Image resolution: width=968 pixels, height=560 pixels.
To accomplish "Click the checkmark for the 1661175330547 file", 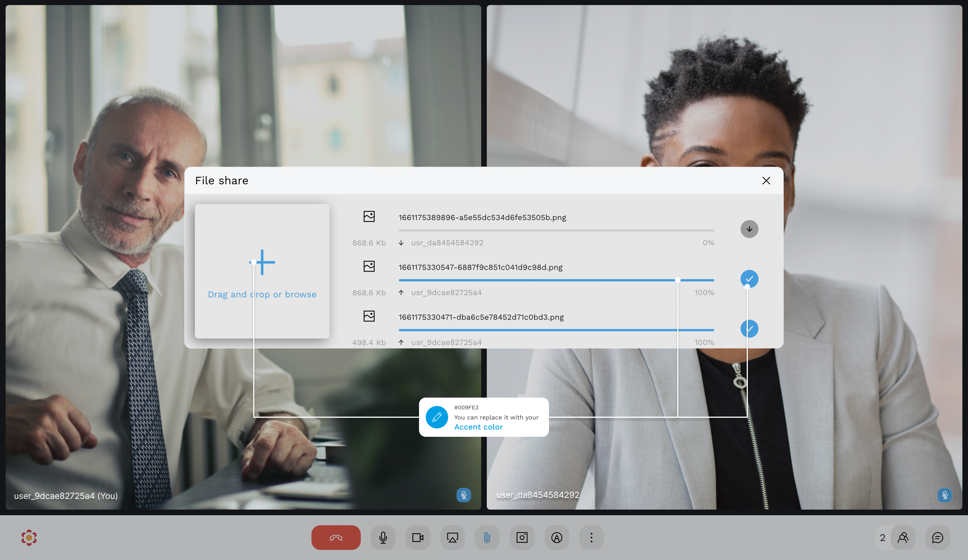I will pyautogui.click(x=750, y=279).
